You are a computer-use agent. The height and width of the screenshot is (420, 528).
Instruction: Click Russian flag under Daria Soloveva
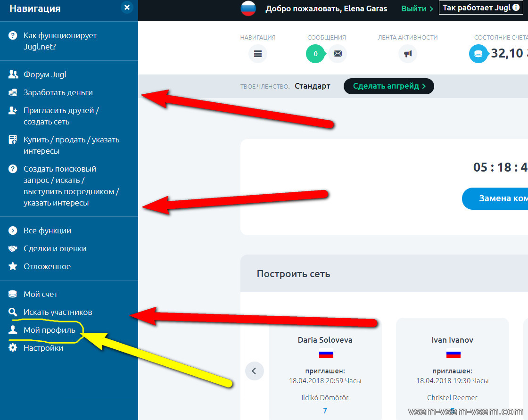click(326, 354)
